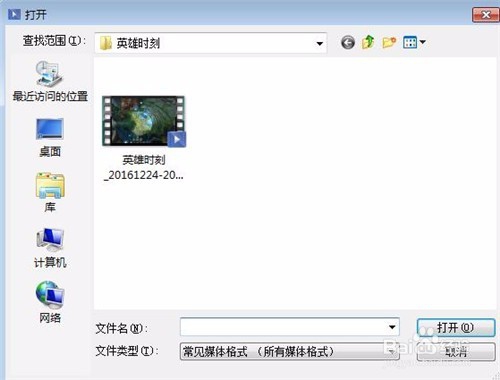This screenshot has width=500, height=380.
Task: Open the view menu icon
Action: (410, 43)
